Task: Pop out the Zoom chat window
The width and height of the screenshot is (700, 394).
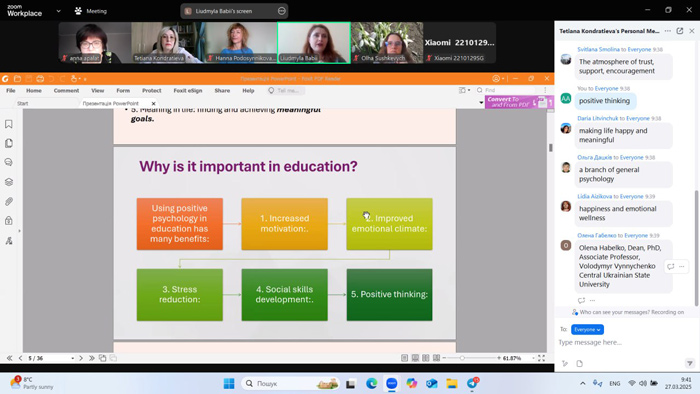Action: click(679, 31)
